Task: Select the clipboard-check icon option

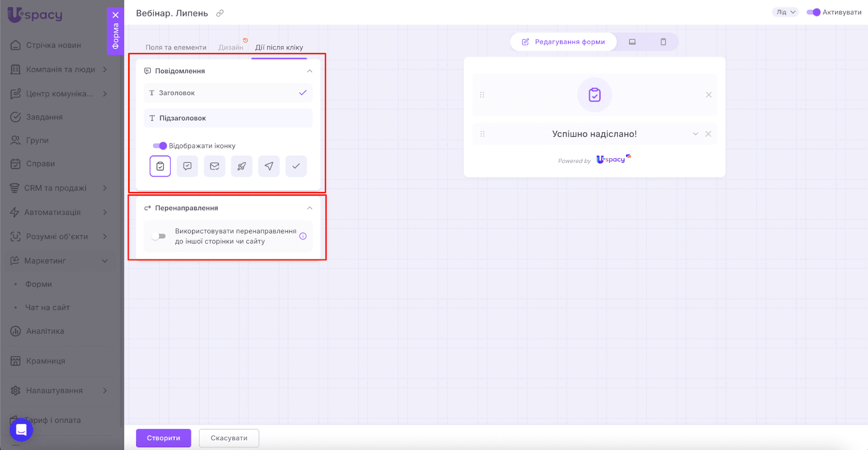Action: (160, 166)
